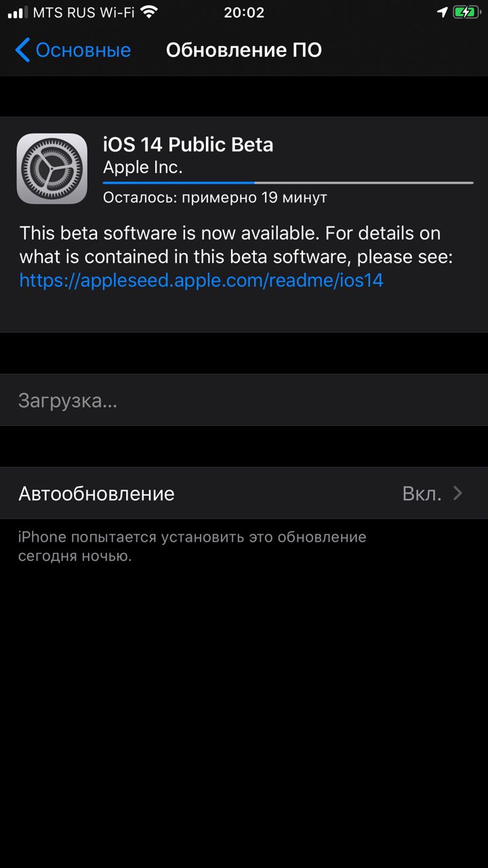This screenshot has width=488, height=868.
Task: Tap the Загрузка… download row
Action: point(244,400)
